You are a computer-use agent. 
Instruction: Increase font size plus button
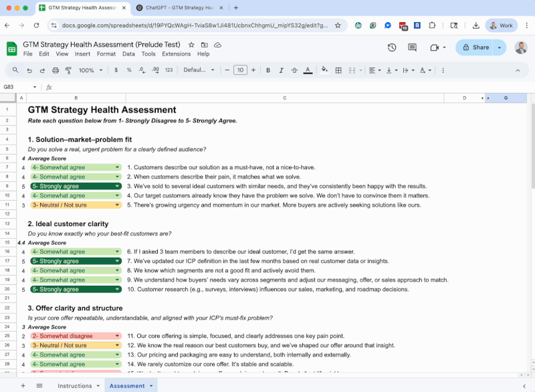tap(253, 70)
